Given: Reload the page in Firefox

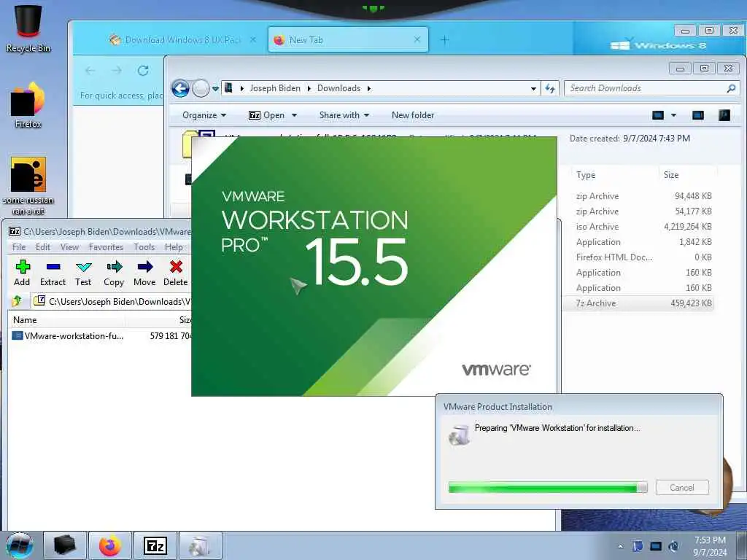Looking at the screenshot, I should click(x=143, y=71).
